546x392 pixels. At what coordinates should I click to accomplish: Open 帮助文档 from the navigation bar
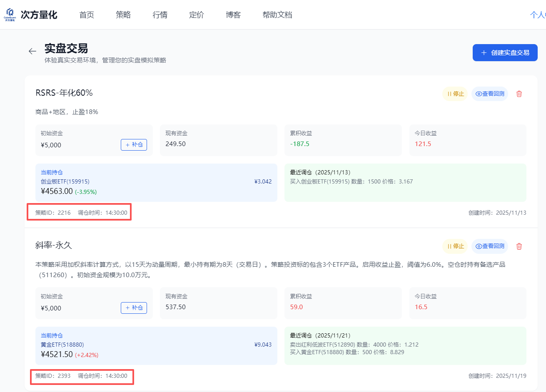277,15
